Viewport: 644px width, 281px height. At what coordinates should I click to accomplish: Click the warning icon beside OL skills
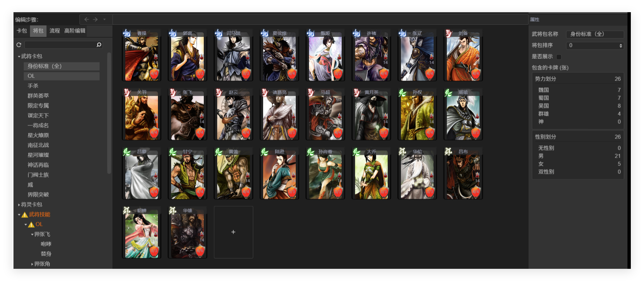click(31, 225)
